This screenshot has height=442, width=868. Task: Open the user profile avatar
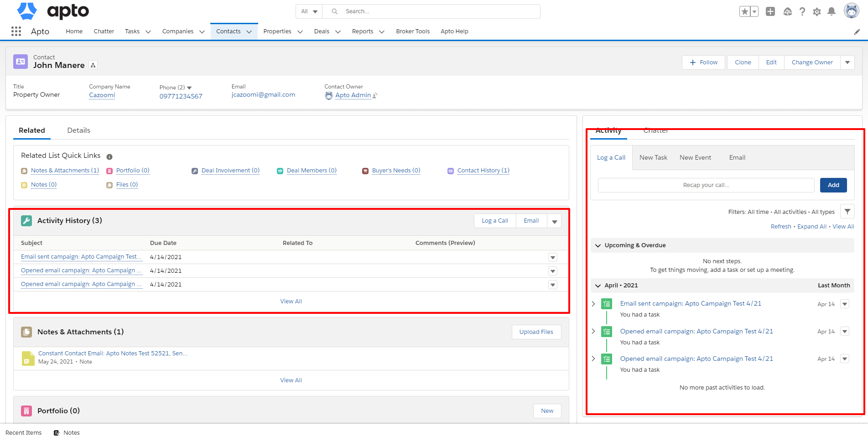pyautogui.click(x=851, y=10)
